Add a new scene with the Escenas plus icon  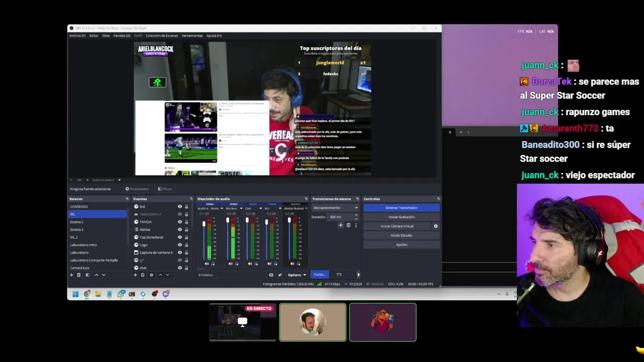(x=71, y=275)
